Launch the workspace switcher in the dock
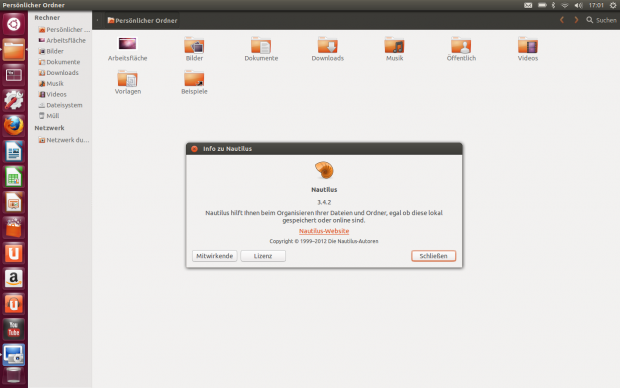620x388 pixels. tap(14, 75)
